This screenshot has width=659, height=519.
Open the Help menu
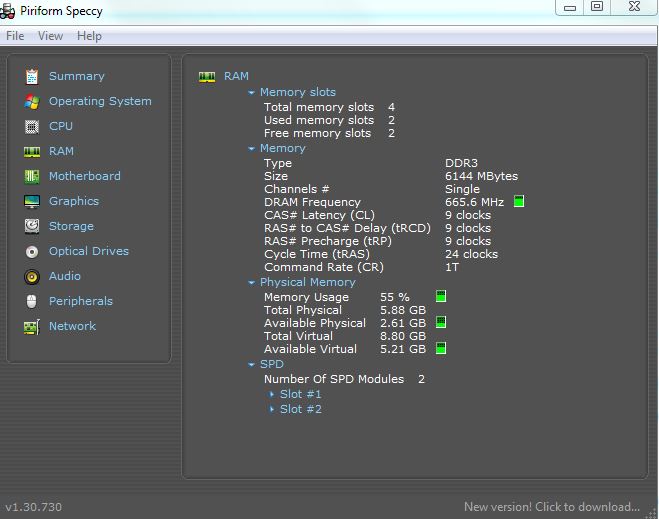89,36
